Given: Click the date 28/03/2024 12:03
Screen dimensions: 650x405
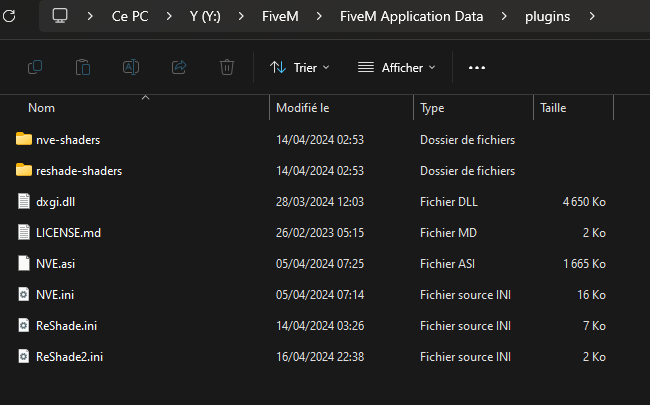Looking at the screenshot, I should coord(320,202).
